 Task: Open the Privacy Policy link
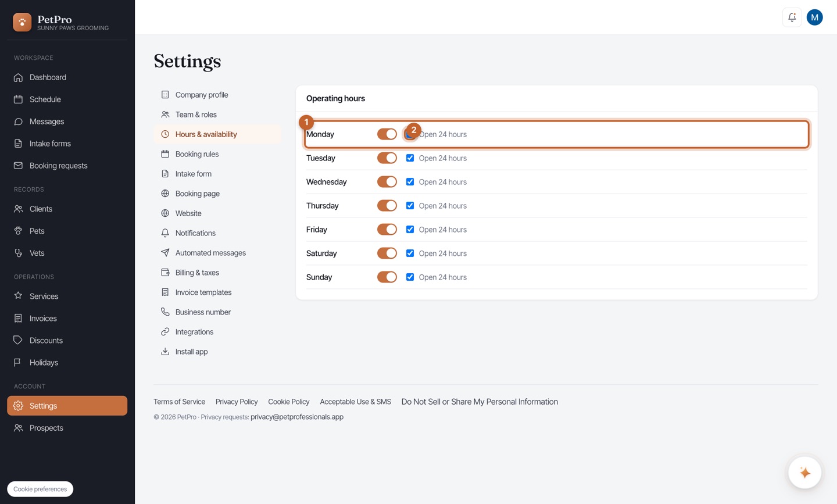tap(237, 402)
